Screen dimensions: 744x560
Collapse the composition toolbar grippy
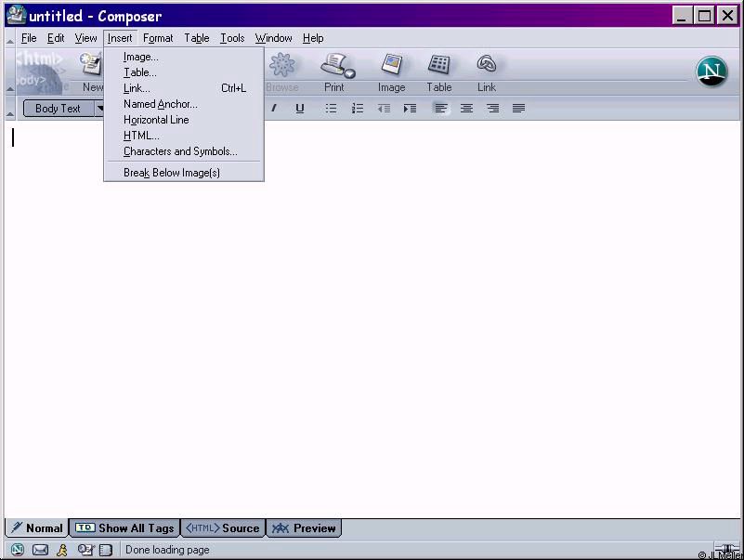[10, 72]
